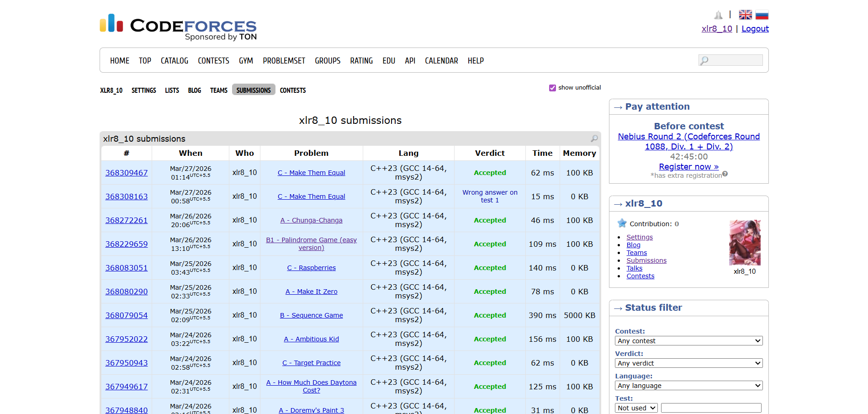Click the notification bell icon

(x=718, y=15)
